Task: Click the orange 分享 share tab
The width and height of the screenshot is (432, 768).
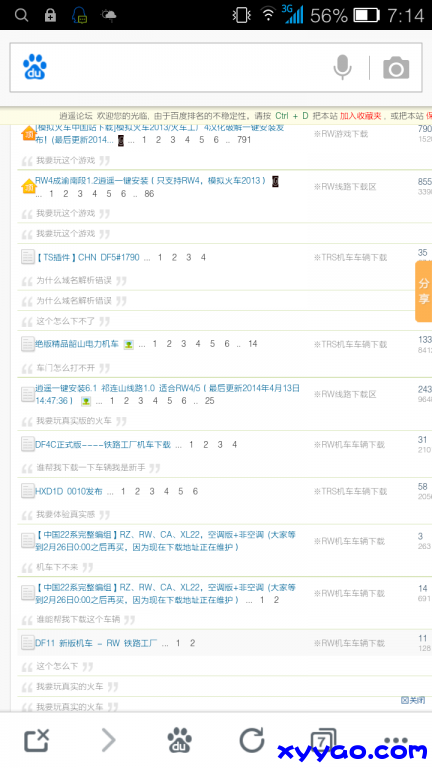Action: coord(424,291)
